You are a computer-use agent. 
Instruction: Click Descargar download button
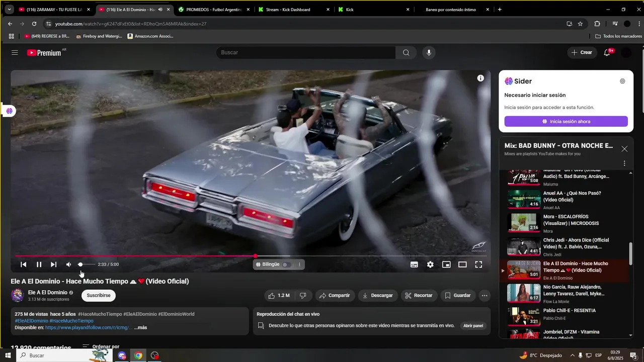point(377,296)
